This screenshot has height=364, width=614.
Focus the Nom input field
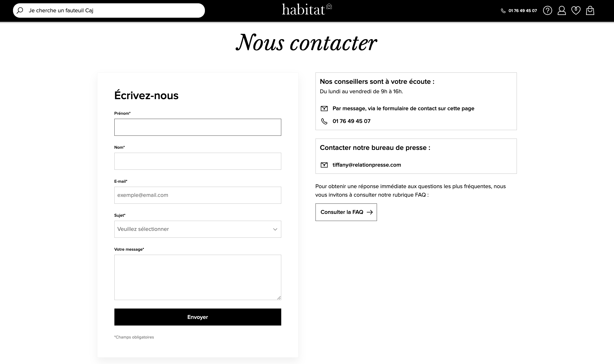[x=198, y=161]
